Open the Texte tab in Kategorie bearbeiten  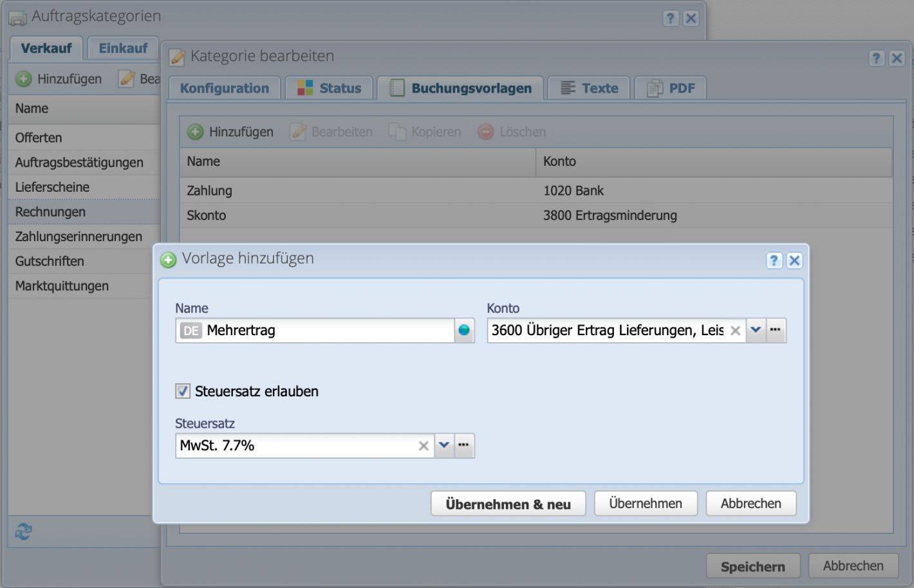tap(588, 87)
